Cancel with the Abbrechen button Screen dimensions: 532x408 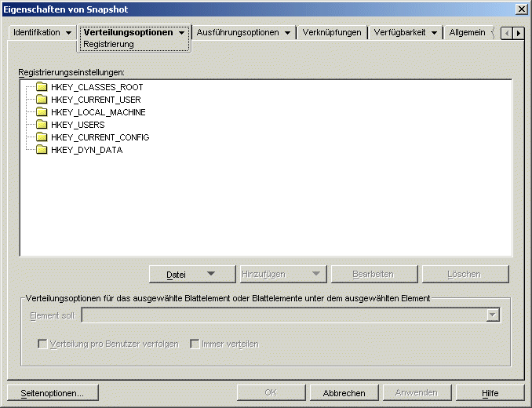[x=344, y=393]
